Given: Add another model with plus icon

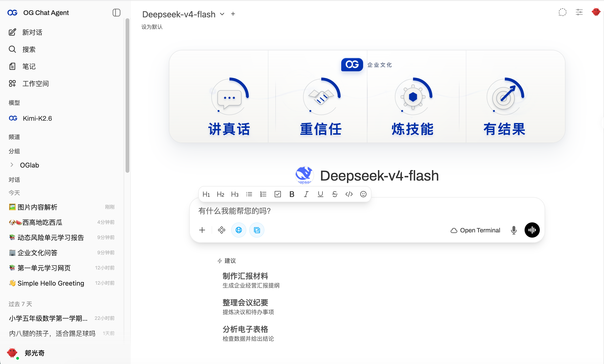Looking at the screenshot, I should coord(233,14).
